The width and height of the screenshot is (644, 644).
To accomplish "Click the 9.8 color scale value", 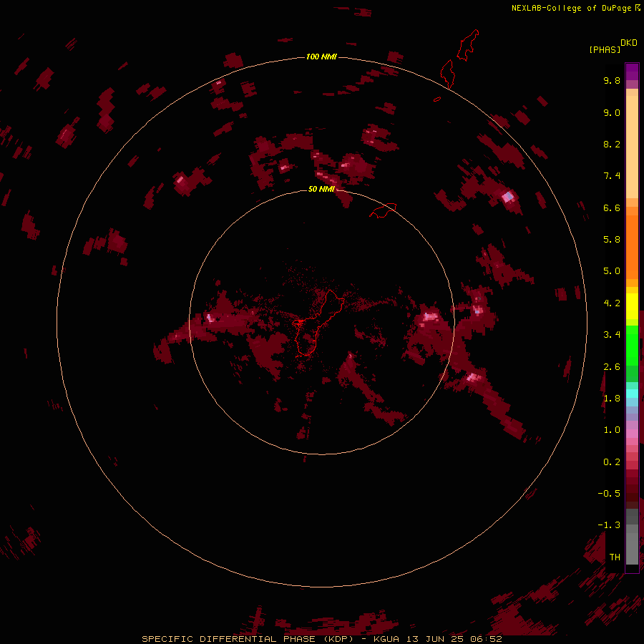I will point(612,80).
